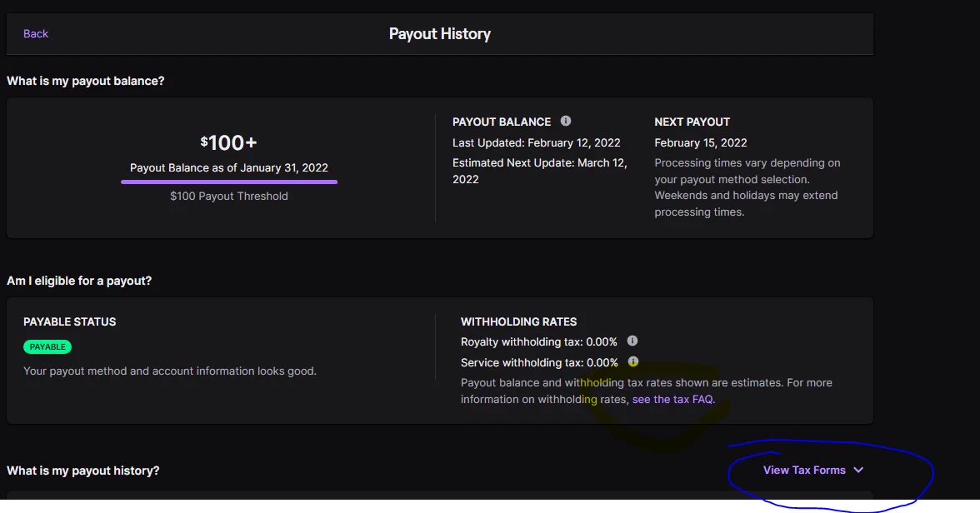Click the chevron next to View Tax Forms
The height and width of the screenshot is (513, 980).
tap(858, 470)
